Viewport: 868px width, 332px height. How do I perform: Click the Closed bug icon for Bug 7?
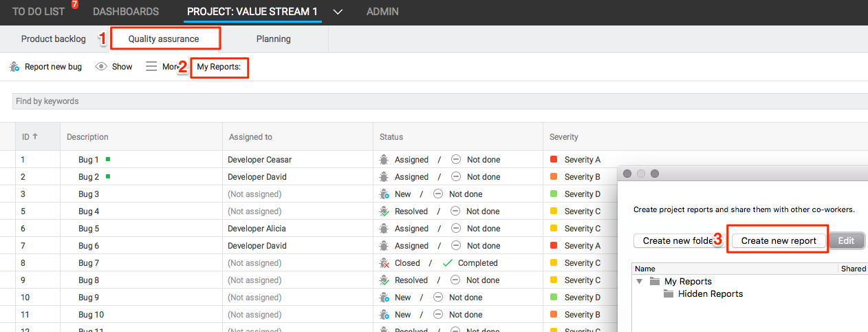click(384, 263)
